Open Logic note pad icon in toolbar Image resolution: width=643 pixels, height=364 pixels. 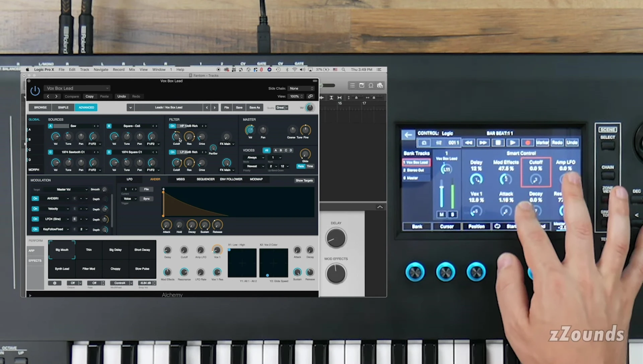tap(362, 86)
